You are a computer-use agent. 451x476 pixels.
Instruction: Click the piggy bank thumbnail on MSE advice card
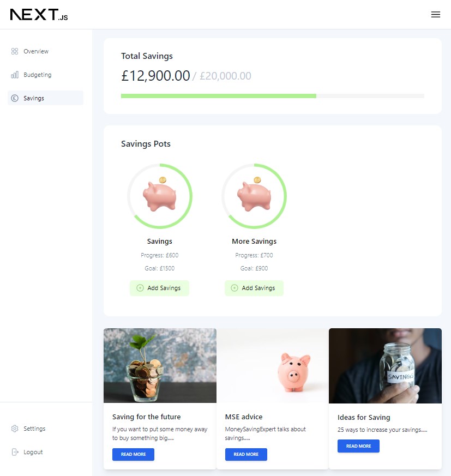click(273, 365)
